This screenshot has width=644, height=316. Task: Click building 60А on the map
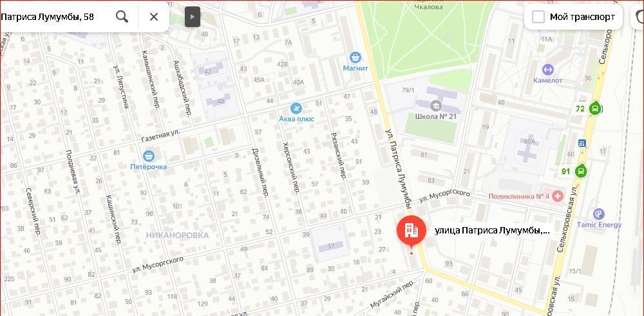(530, 141)
